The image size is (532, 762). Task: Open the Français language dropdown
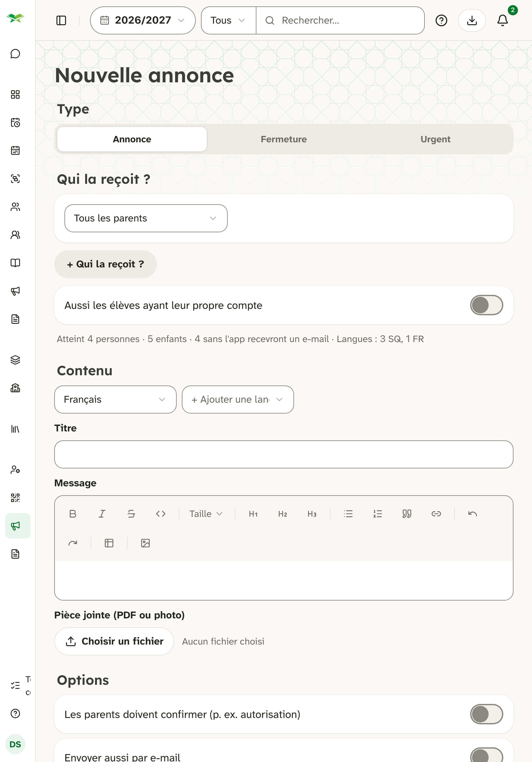tap(115, 399)
